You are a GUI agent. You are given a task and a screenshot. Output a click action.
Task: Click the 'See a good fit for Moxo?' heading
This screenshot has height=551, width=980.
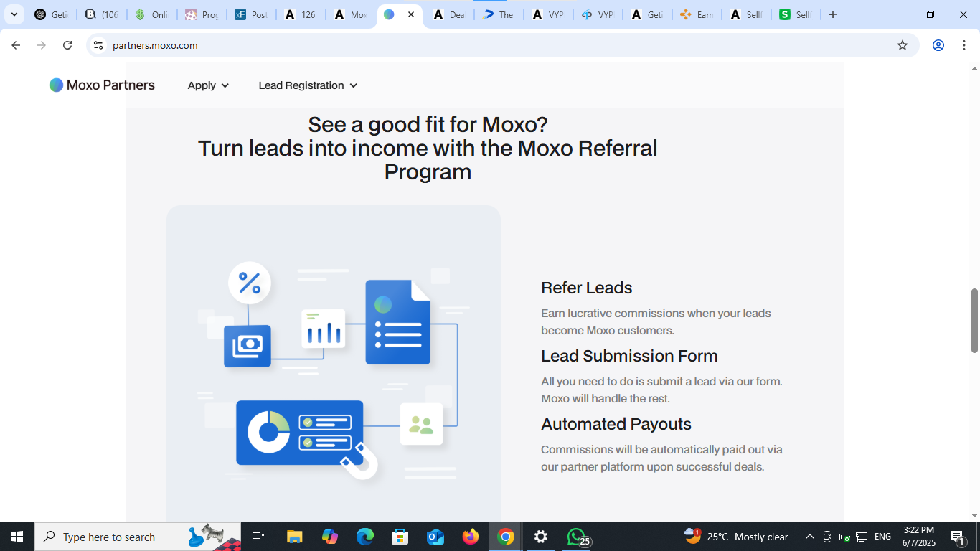tap(428, 125)
